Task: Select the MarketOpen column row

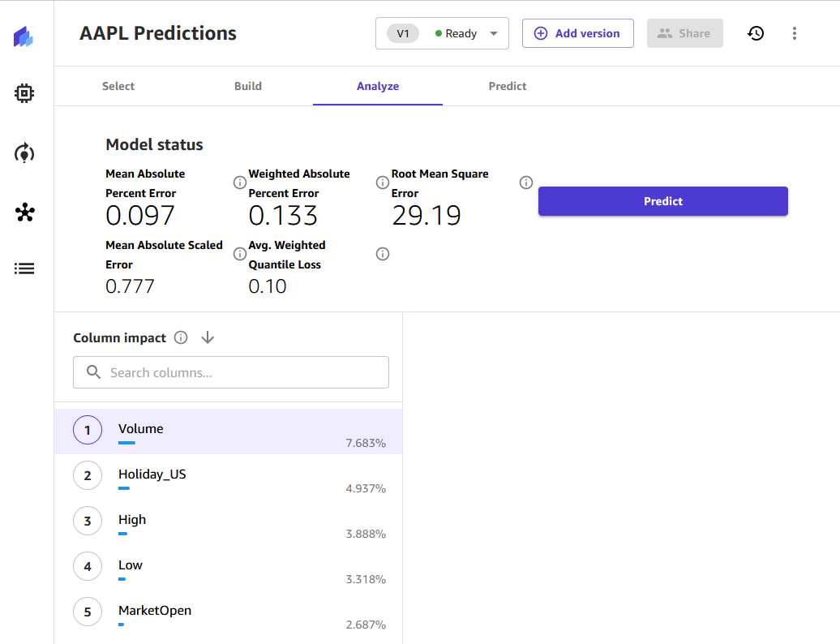Action: click(x=228, y=613)
